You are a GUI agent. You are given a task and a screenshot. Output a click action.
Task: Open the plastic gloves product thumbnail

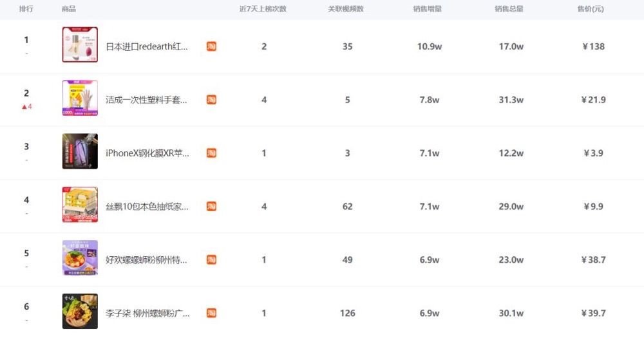(x=80, y=98)
